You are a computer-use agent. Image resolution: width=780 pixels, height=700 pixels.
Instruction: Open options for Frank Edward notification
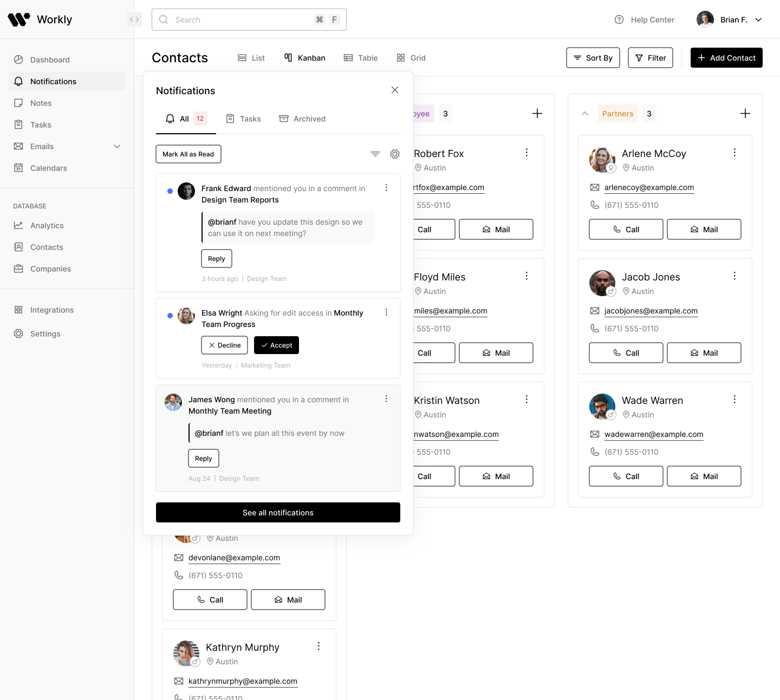386,188
